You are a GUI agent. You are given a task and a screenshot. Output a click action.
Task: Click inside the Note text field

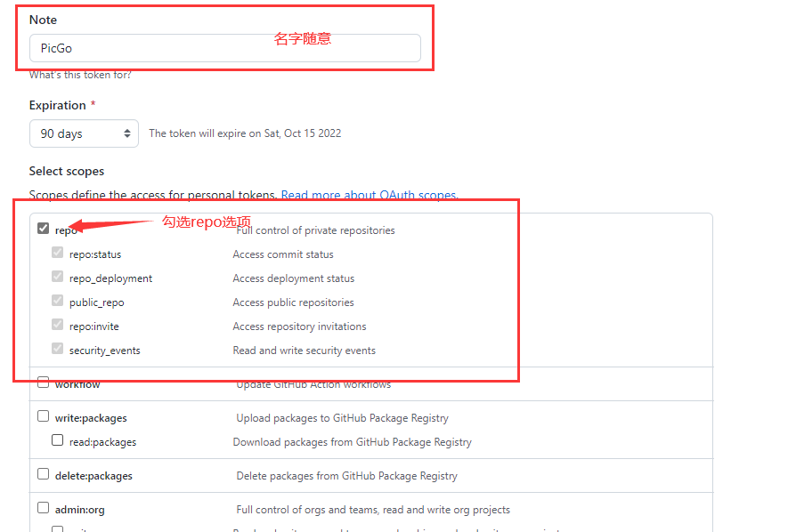click(x=223, y=48)
